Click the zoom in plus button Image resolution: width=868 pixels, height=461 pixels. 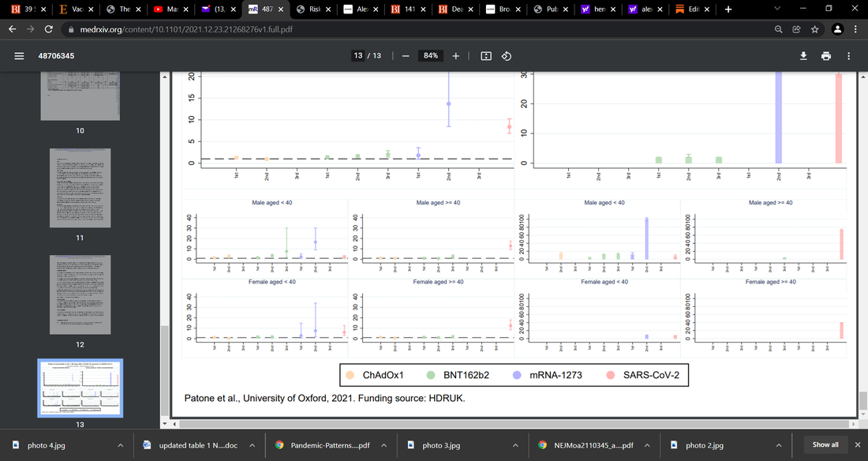455,56
